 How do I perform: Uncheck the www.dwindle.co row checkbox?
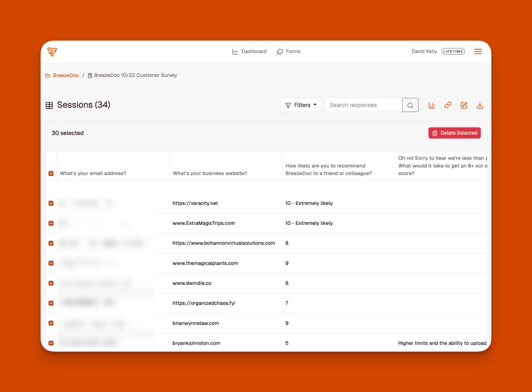(51, 283)
